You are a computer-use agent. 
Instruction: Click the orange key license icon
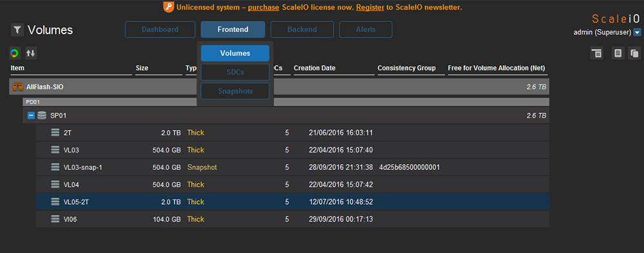(x=169, y=7)
